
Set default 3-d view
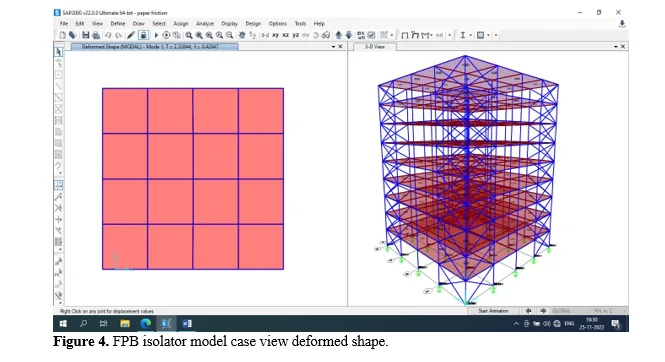265,35
